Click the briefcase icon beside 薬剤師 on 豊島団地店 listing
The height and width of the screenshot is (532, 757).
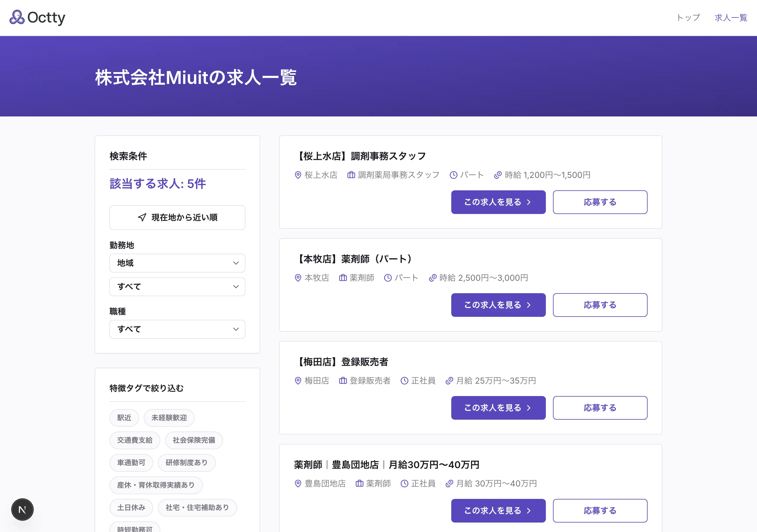359,484
